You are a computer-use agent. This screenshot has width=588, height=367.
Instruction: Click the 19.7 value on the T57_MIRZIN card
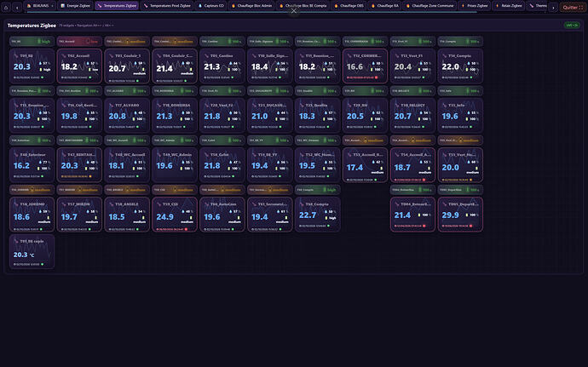69,217
